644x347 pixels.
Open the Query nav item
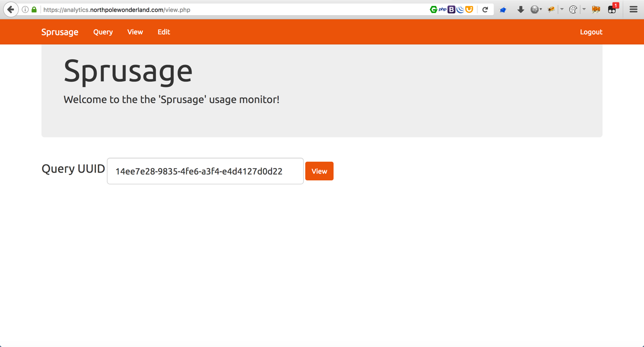[x=103, y=32]
